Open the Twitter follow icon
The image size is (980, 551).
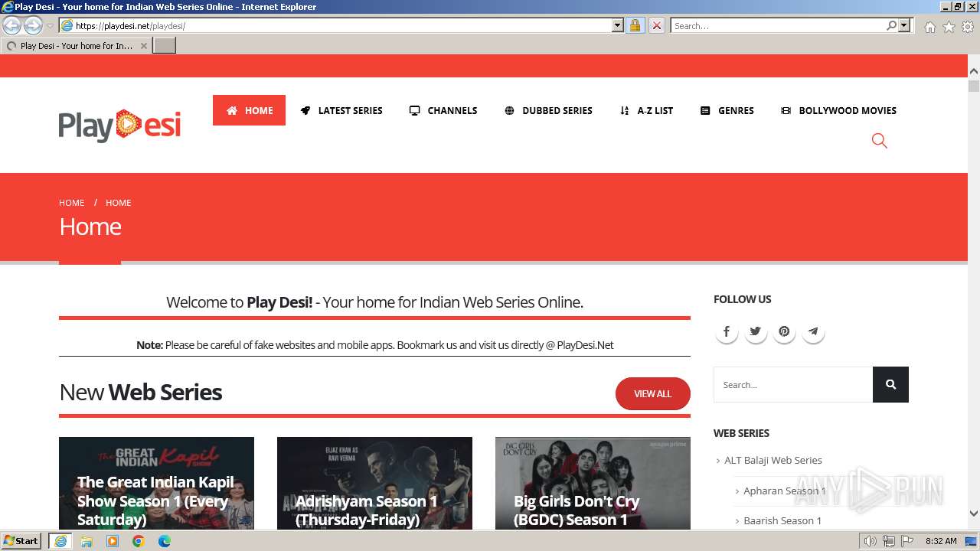point(756,331)
